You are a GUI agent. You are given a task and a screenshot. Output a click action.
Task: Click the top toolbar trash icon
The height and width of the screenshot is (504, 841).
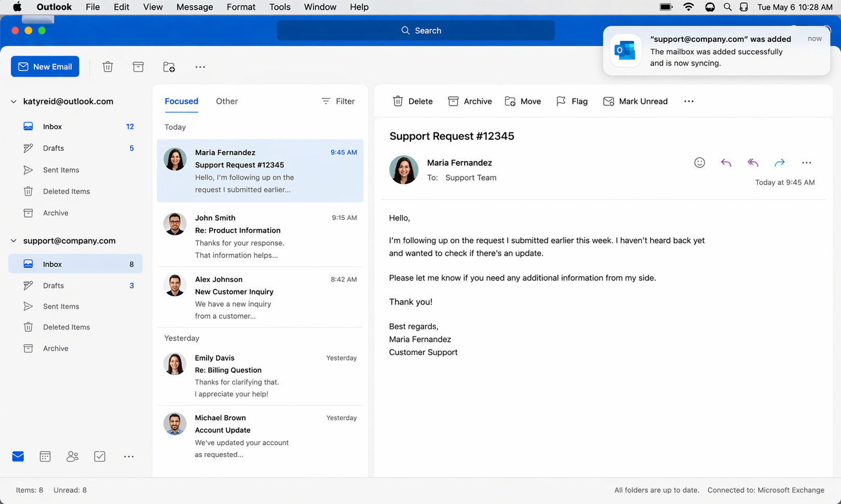tap(107, 67)
